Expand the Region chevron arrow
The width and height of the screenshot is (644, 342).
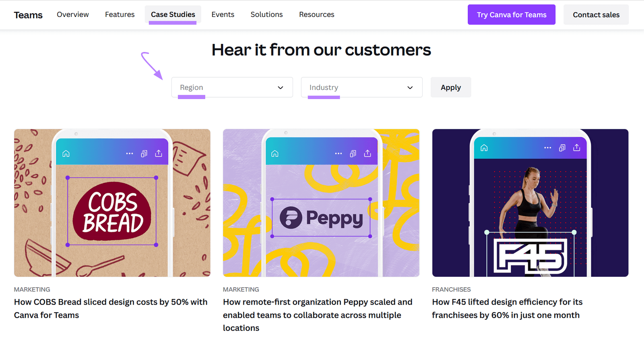click(x=280, y=87)
